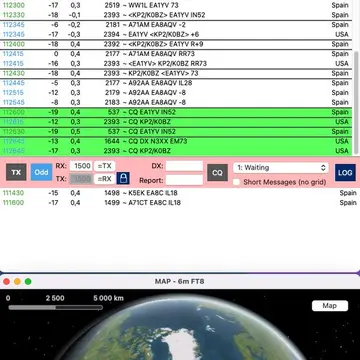Screen dimensions: 360x360
Task: Click the CQ button
Action: (x=217, y=172)
